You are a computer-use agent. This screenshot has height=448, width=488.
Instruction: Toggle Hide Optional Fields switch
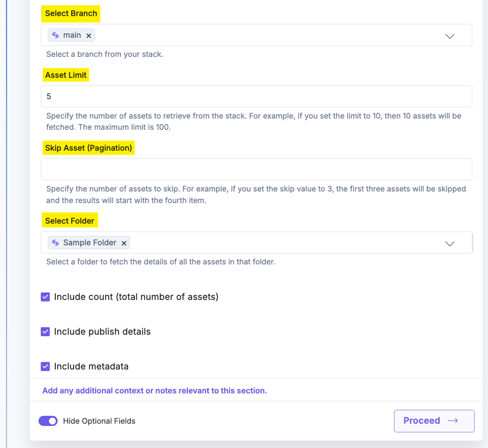(48, 421)
